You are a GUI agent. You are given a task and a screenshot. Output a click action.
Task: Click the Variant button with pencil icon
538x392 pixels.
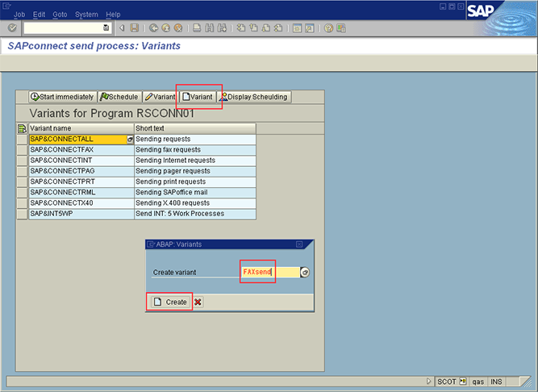[160, 97]
